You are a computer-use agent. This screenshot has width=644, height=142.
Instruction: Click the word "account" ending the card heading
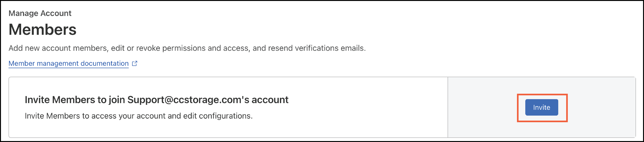click(270, 100)
